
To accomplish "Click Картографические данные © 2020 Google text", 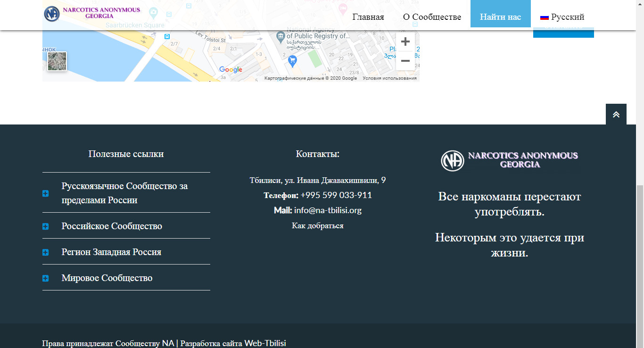I will point(311,78).
